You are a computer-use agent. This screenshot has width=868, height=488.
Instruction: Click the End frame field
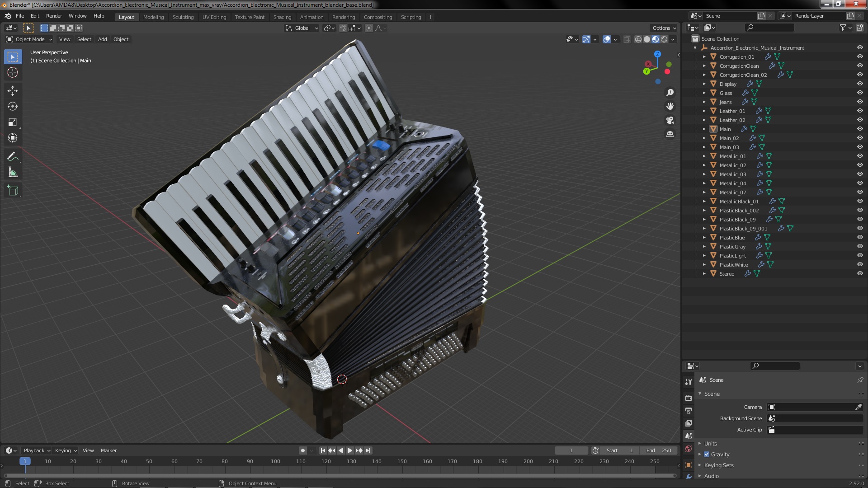(x=659, y=450)
